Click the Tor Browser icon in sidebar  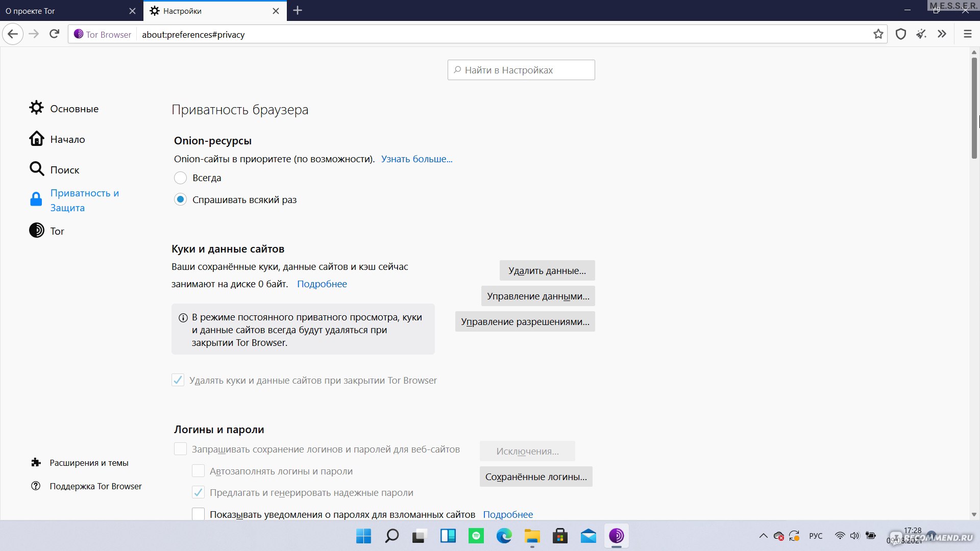36,231
